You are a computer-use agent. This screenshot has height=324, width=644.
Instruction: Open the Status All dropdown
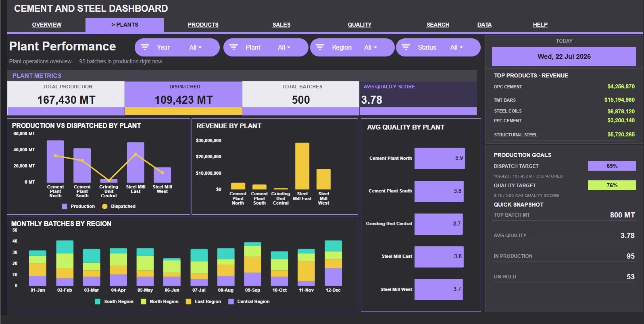coord(456,47)
